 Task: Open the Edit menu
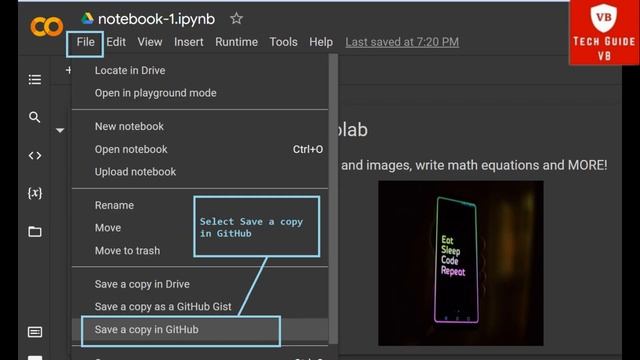(116, 42)
